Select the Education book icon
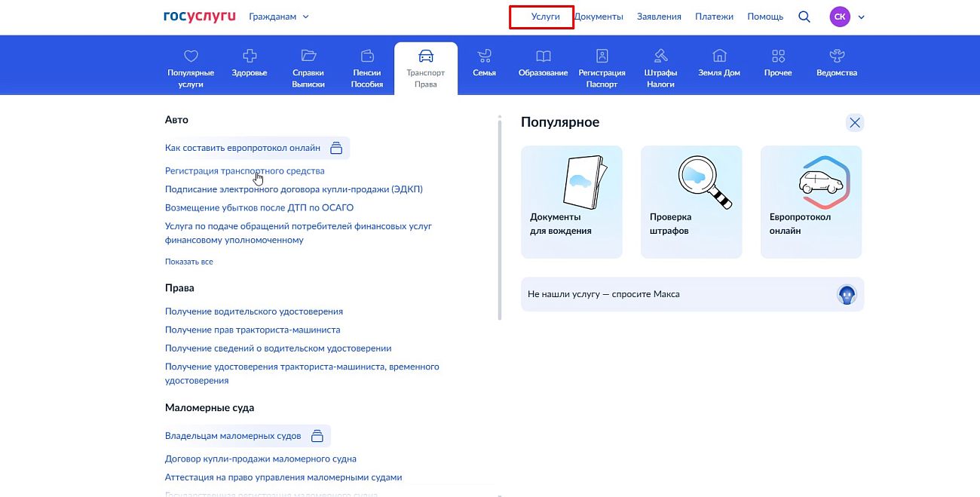Screen dimensions: 980x497 click(544, 56)
